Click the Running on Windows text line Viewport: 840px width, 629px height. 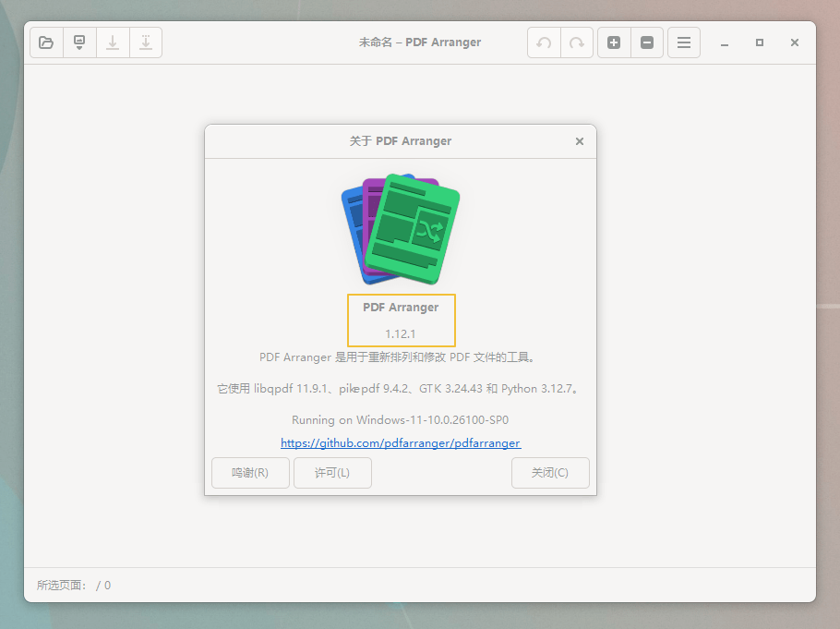401,419
